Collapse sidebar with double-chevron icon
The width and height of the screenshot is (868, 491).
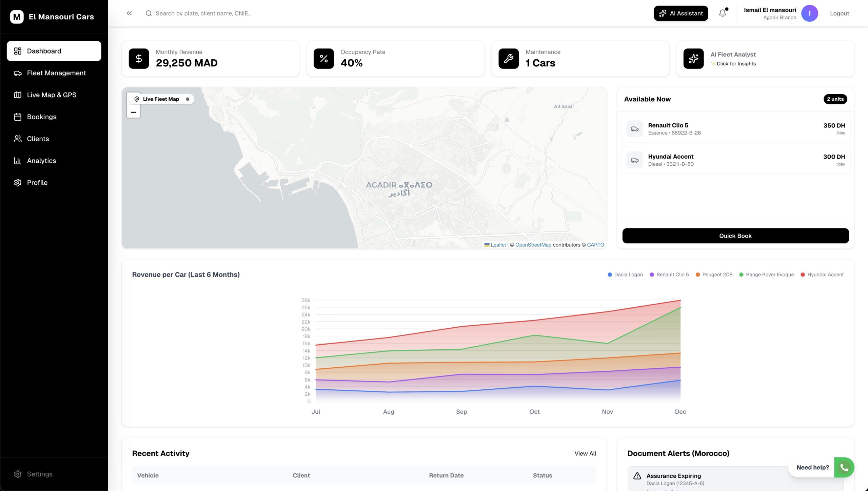(129, 13)
